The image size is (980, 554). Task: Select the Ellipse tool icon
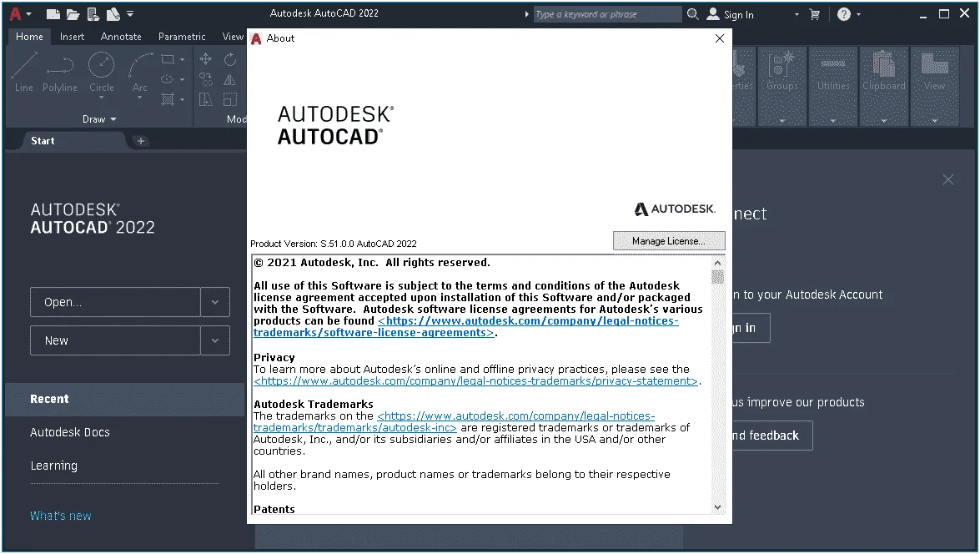[x=168, y=79]
